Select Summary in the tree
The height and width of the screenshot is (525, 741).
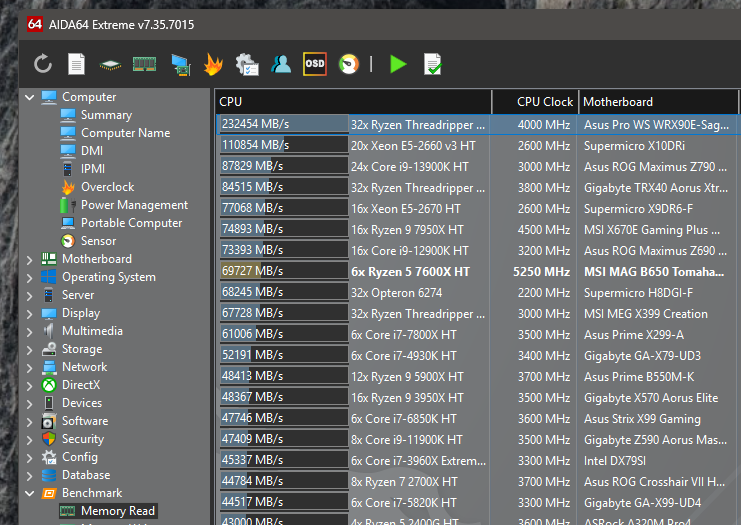[106, 115]
